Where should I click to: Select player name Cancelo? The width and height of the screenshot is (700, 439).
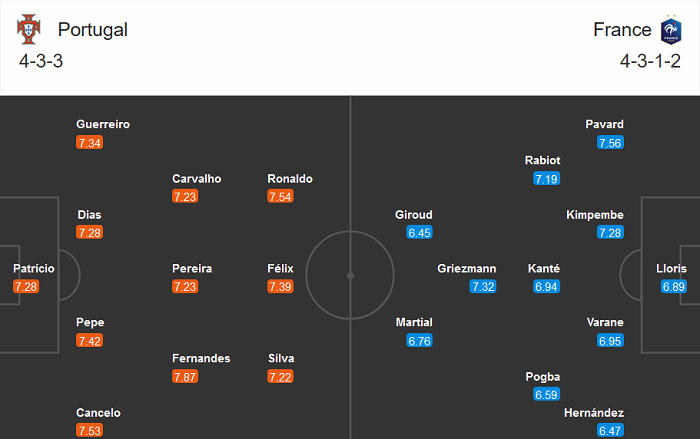98,413
